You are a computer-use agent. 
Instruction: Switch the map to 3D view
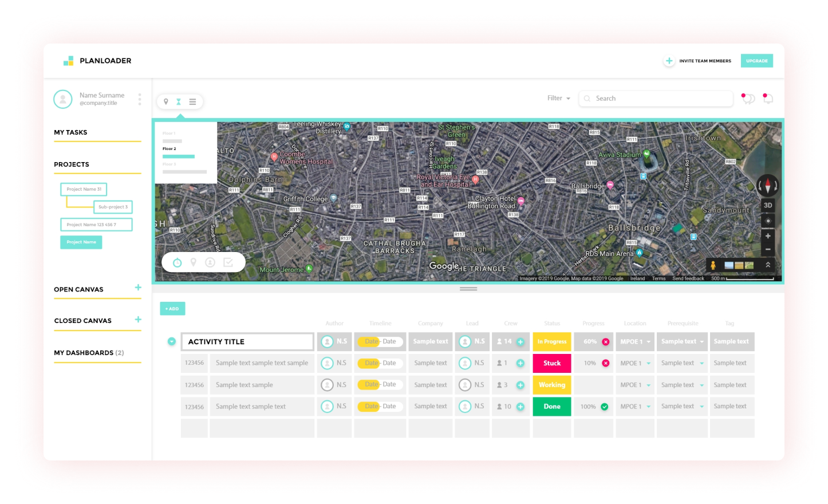click(768, 205)
